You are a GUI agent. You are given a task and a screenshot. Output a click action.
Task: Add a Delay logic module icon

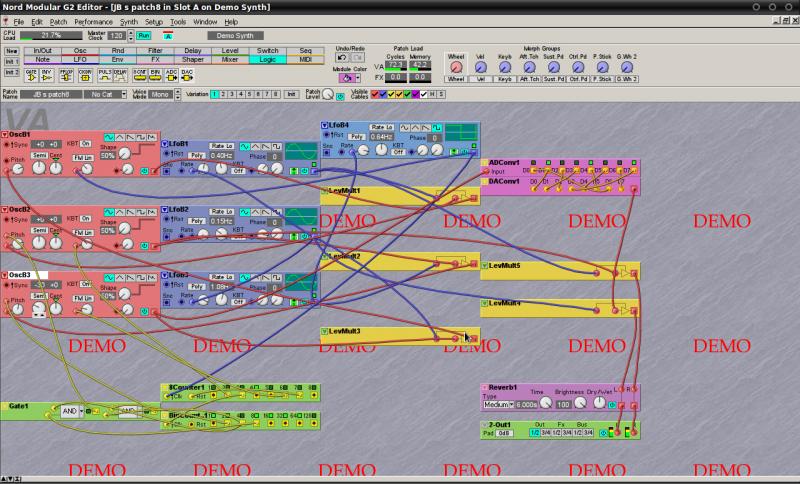(x=120, y=75)
